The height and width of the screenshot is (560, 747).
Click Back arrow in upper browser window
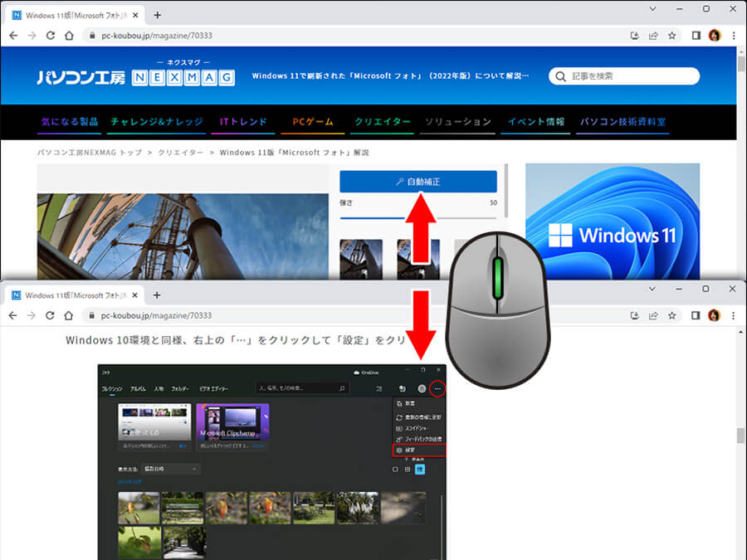[x=13, y=35]
